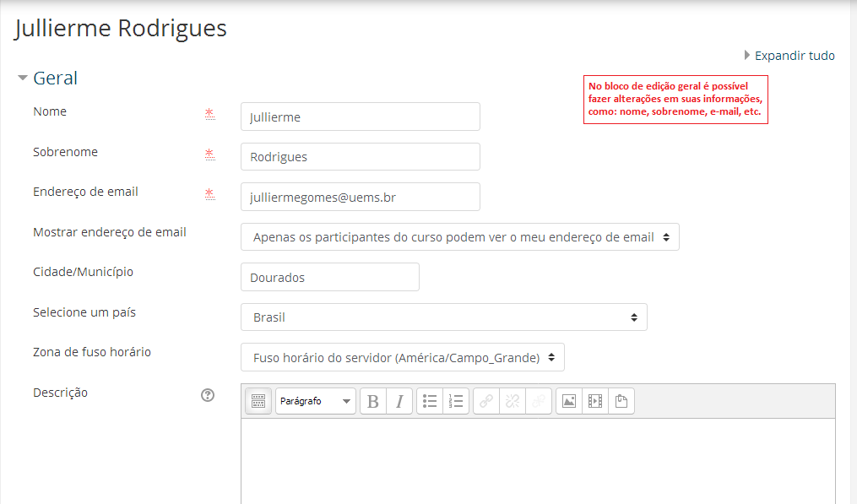Image resolution: width=857 pixels, height=504 pixels.
Task: Open the Selecione um país dropdown
Action: pyautogui.click(x=443, y=317)
